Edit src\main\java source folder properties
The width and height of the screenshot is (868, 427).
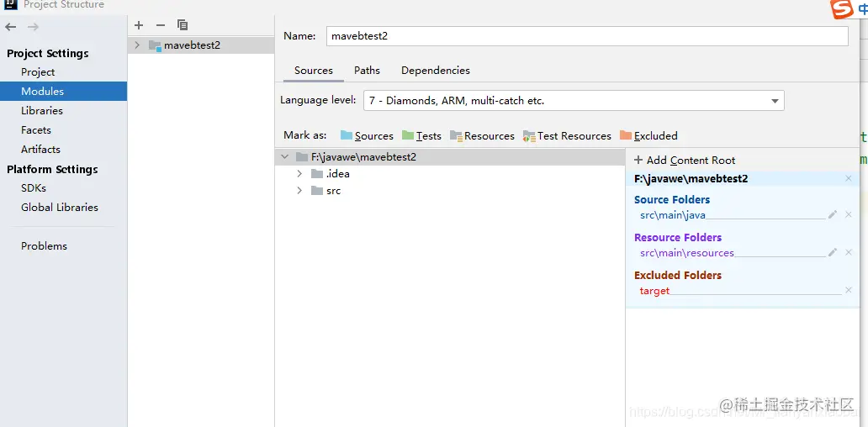tap(833, 214)
